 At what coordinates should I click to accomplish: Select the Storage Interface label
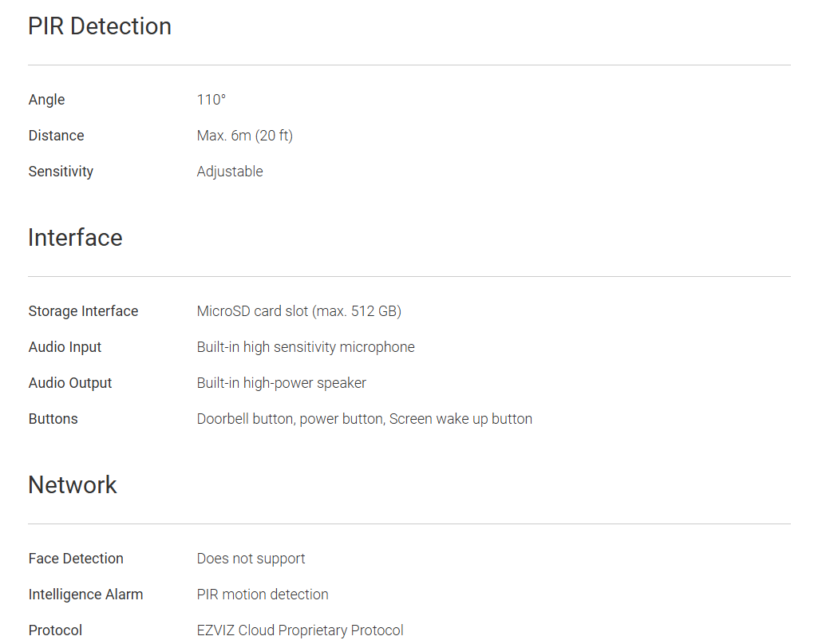[83, 311]
